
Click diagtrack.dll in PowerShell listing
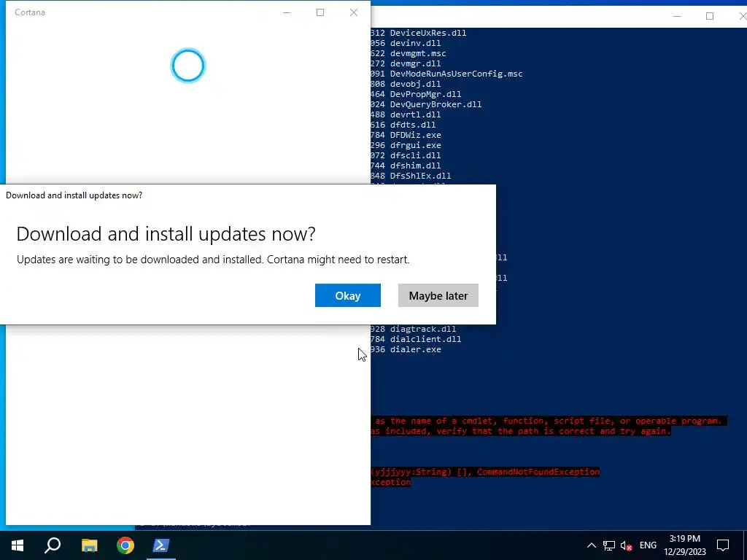tap(422, 329)
